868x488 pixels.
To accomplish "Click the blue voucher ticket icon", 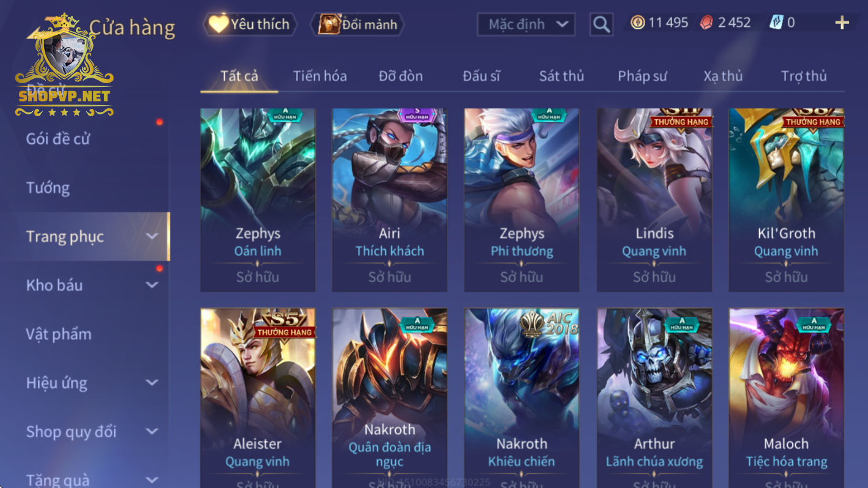I will click(x=776, y=23).
